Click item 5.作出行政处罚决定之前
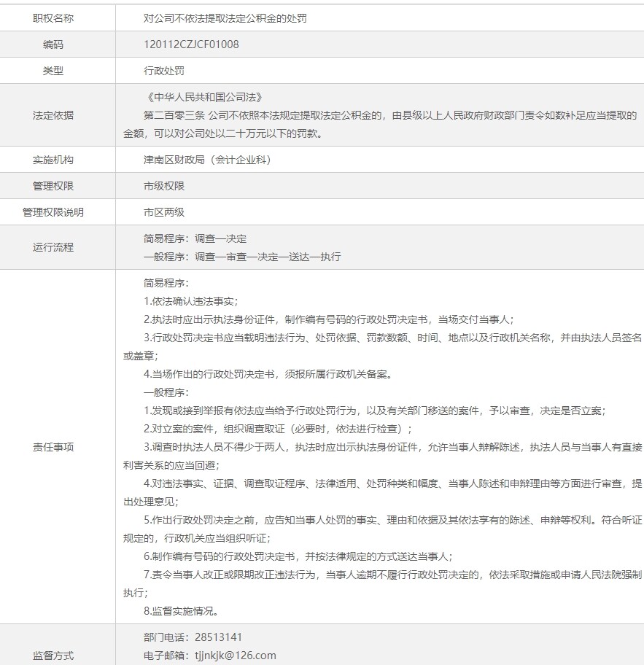This screenshot has height=665, width=644. 392,521
